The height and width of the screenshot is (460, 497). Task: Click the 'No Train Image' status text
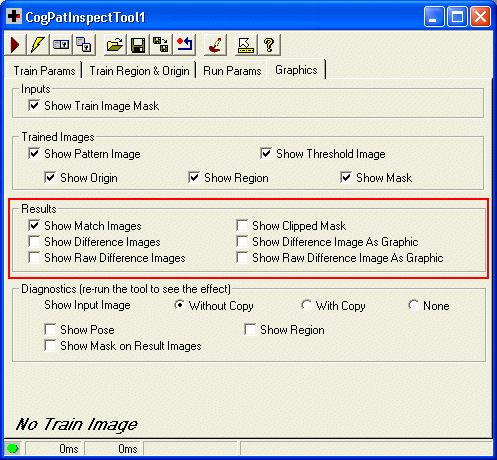pyautogui.click(x=77, y=425)
